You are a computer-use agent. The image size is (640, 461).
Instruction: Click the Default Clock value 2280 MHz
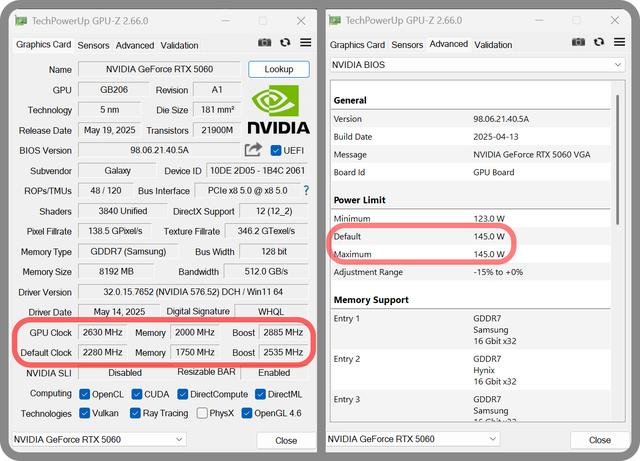point(103,352)
